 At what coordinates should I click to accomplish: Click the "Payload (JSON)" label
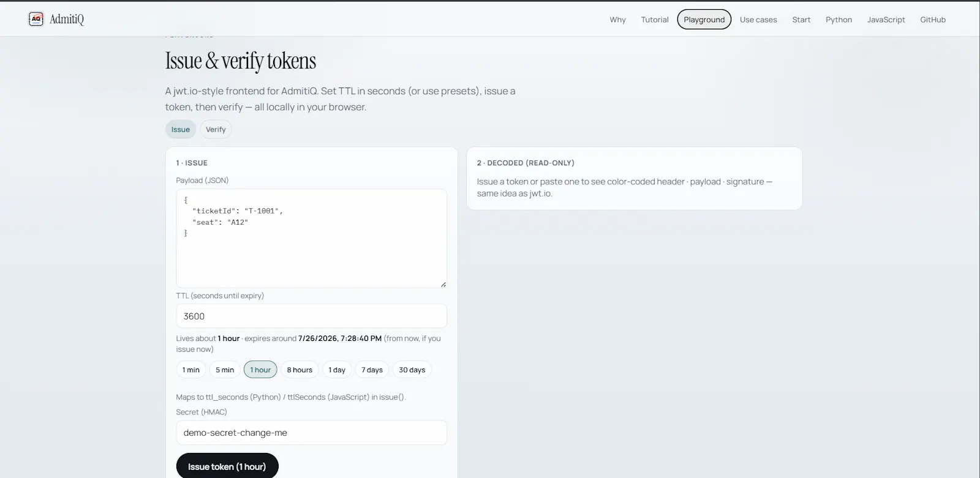click(x=202, y=181)
